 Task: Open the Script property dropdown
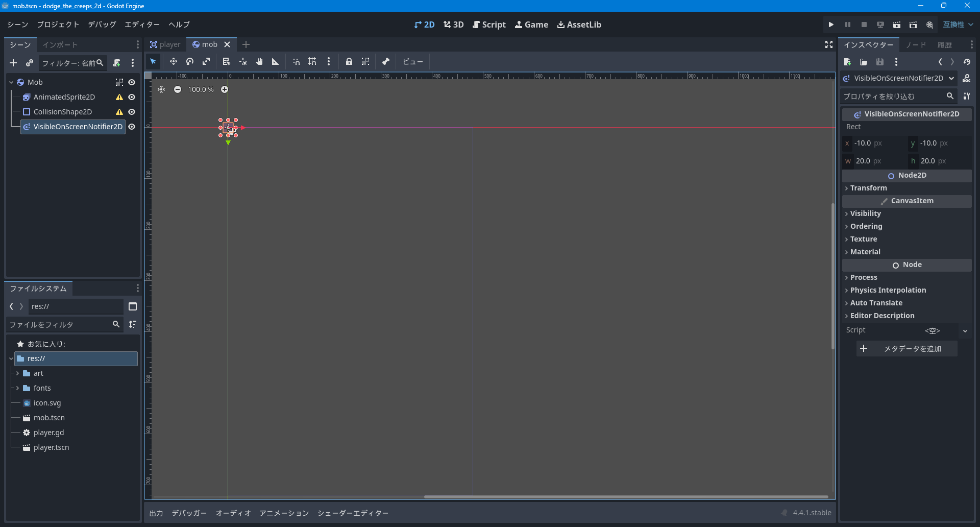tap(965, 330)
